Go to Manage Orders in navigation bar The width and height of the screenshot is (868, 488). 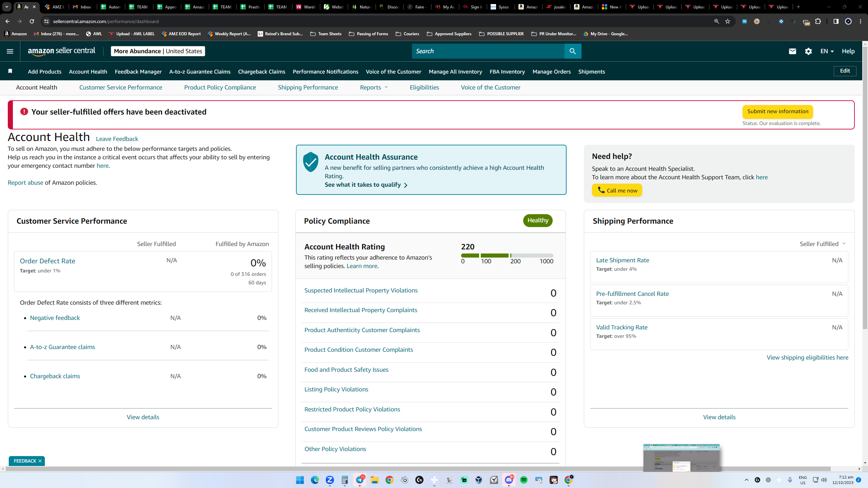[x=552, y=72]
